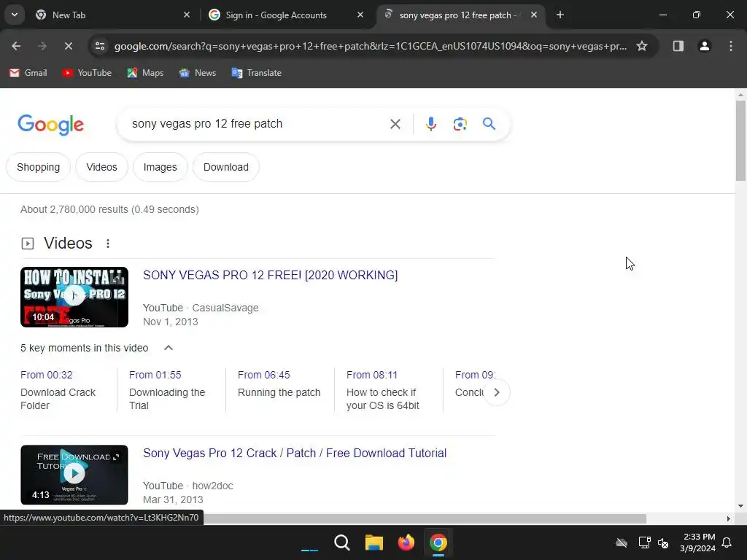Close the Sign in - Google Accounts tab
Viewport: 747px width, 560px height.
pos(360,15)
